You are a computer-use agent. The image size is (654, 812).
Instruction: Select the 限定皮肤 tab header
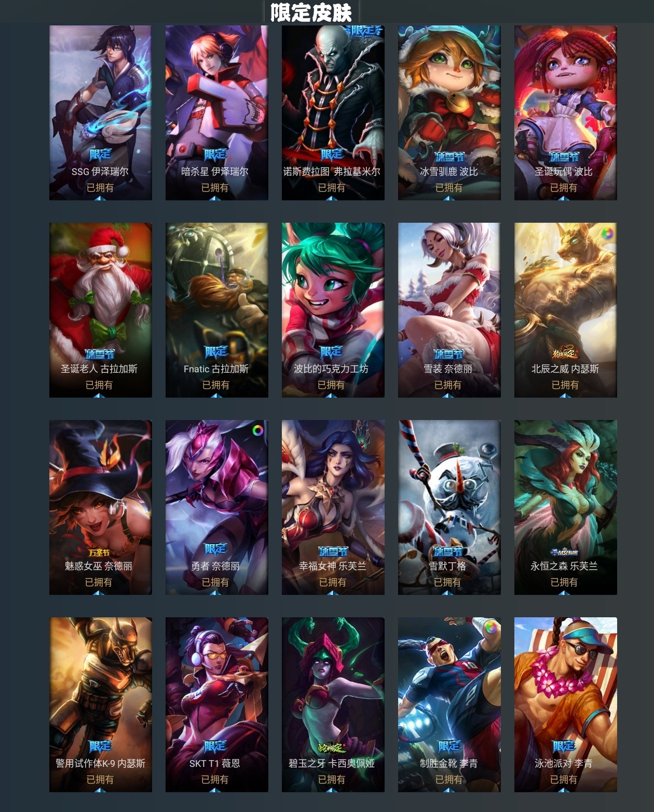[311, 12]
